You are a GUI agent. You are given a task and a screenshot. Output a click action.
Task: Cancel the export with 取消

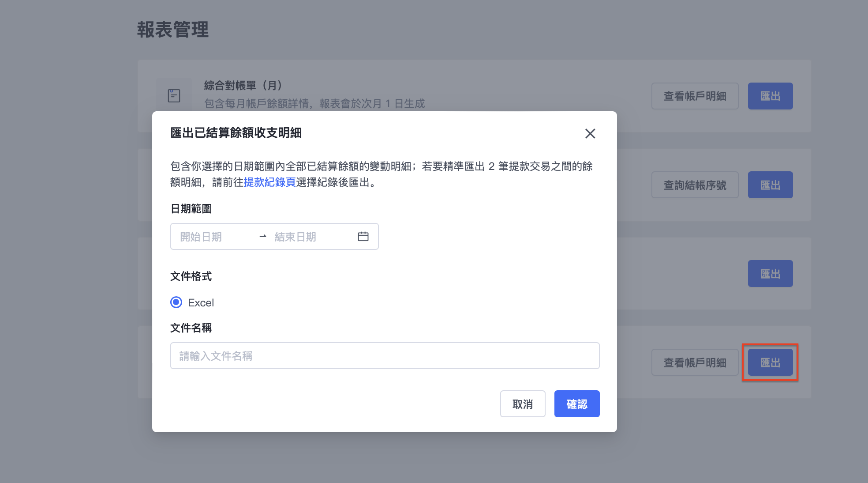click(x=523, y=404)
